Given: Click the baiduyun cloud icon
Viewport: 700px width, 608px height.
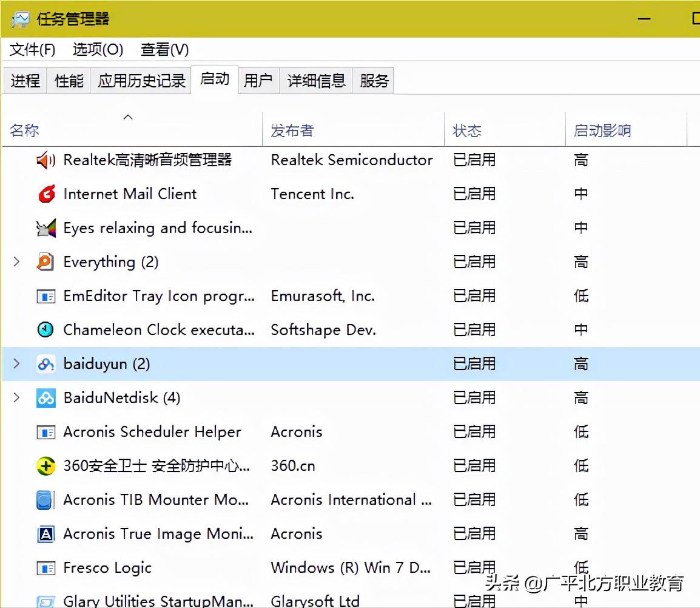Looking at the screenshot, I should (46, 363).
